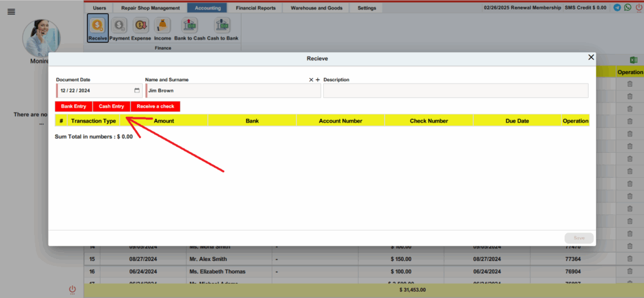Screen dimensions: 644x298
Task: Click the Sum Total in numbers text
Action: tap(94, 137)
